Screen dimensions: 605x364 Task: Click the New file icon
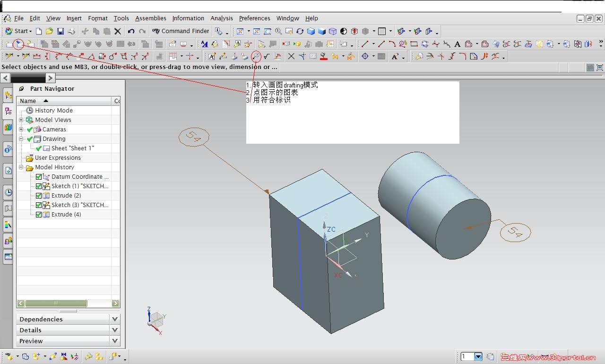[39, 31]
